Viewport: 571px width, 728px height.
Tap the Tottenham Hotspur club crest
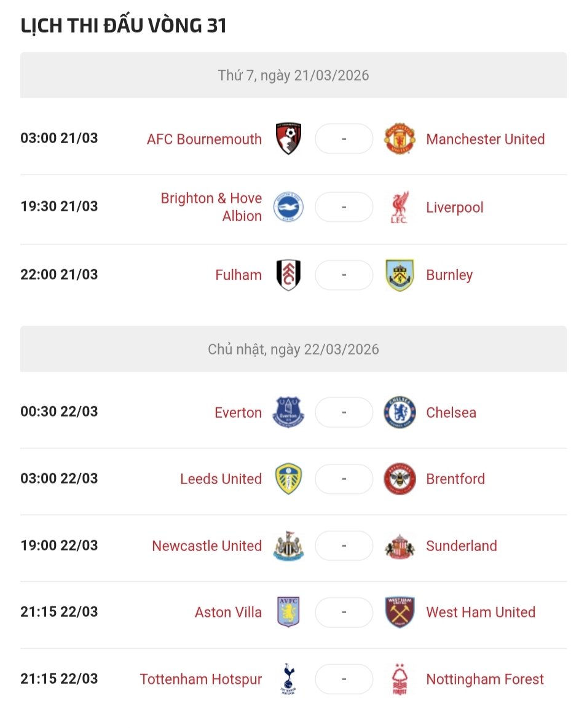tap(288, 679)
